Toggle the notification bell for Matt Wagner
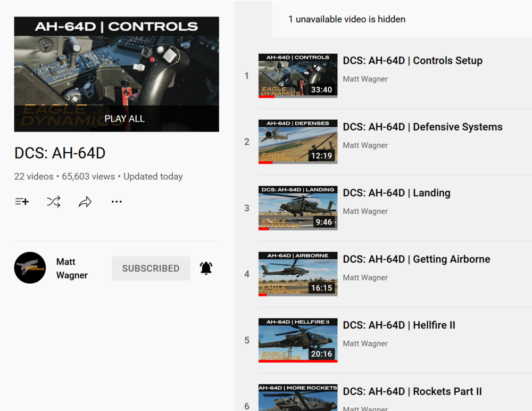532x411 pixels. click(x=206, y=268)
